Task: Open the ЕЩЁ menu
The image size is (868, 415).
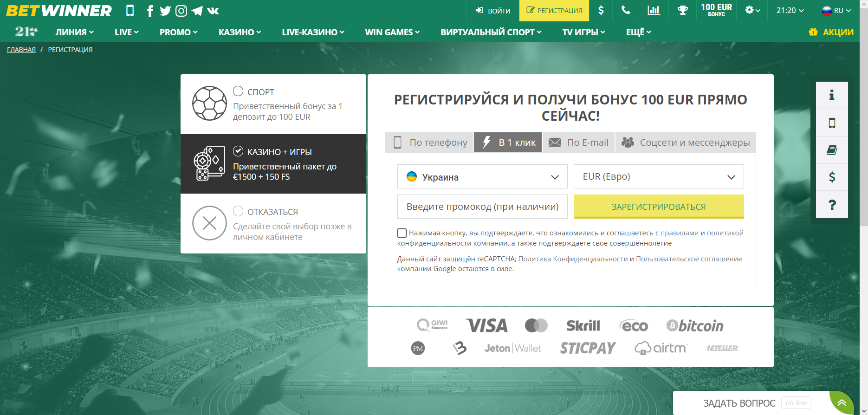Action: (639, 32)
